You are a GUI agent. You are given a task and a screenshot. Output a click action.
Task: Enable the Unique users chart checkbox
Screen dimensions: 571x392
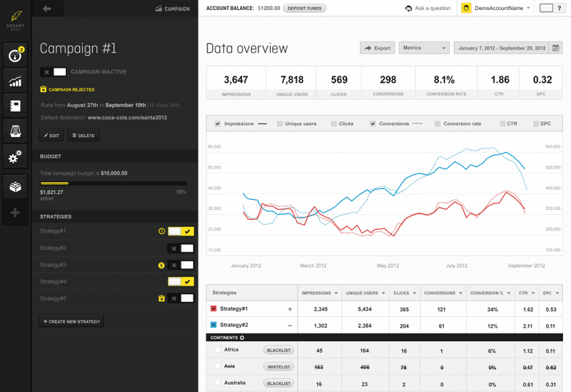click(x=280, y=124)
